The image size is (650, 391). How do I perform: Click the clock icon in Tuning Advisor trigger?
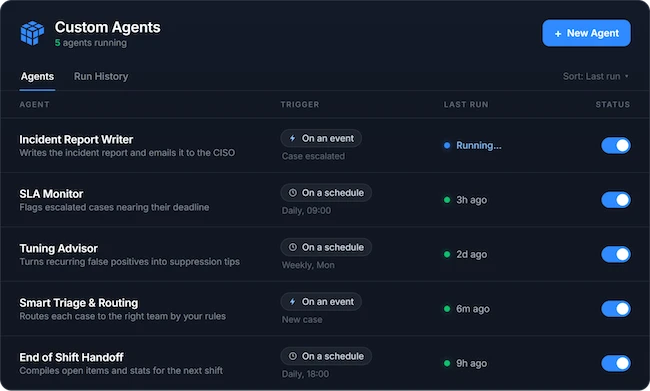pos(293,247)
